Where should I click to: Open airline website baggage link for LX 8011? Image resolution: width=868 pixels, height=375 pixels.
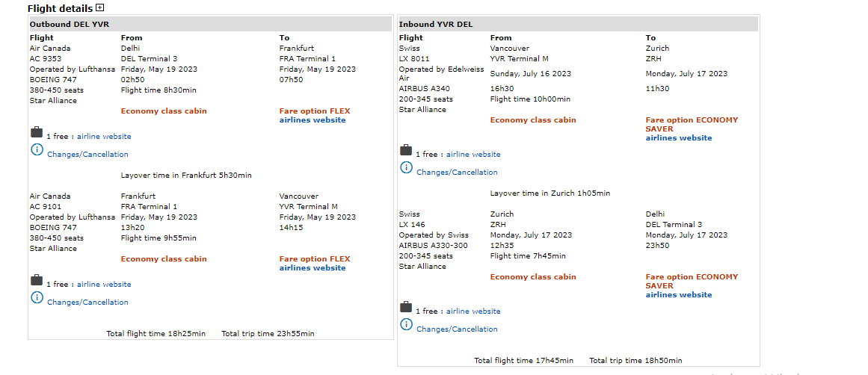click(473, 155)
